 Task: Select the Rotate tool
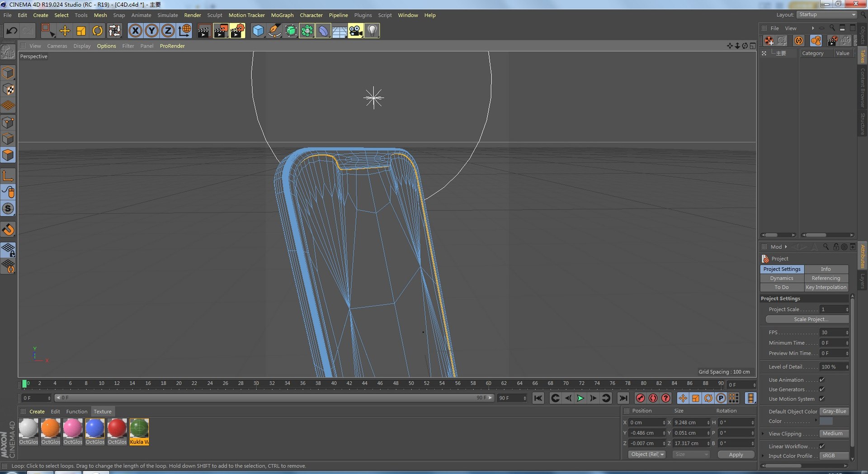click(x=97, y=31)
